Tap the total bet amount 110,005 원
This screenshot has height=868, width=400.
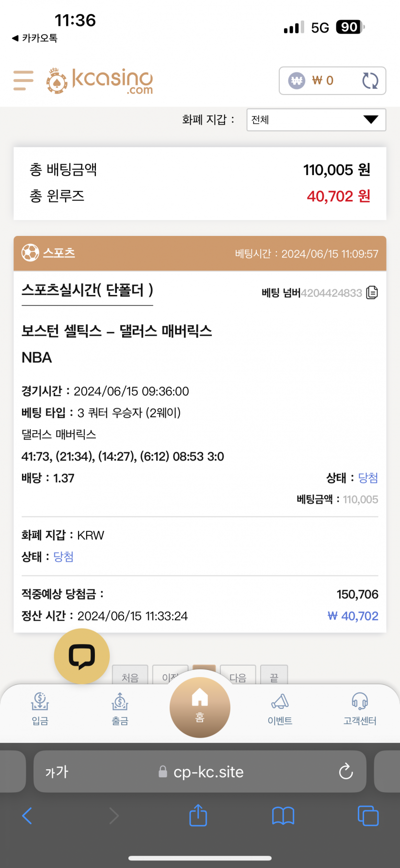(337, 170)
